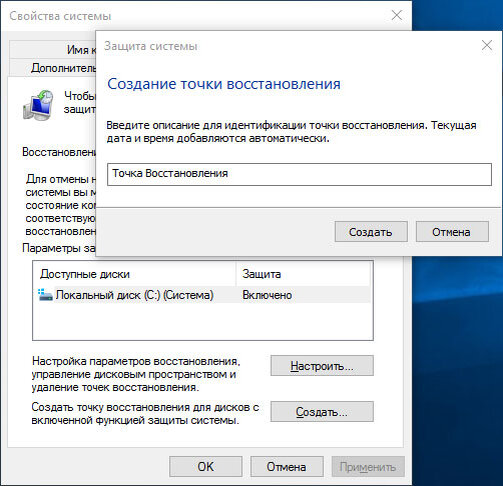
Task: Click the local disk drive icon
Action: (x=45, y=295)
